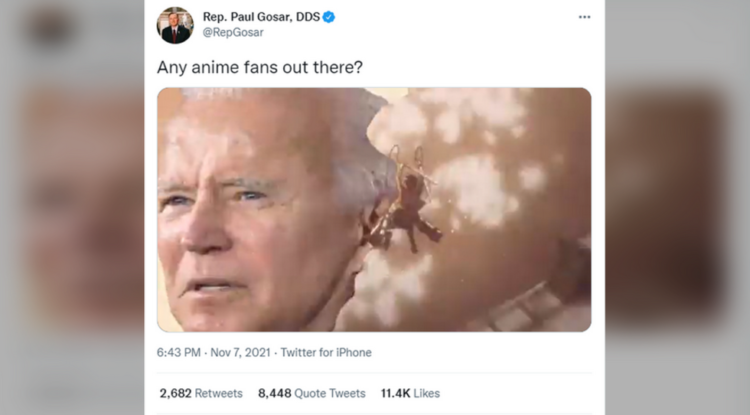The width and height of the screenshot is (750, 415).
Task: Click empty space beside the Likes count
Action: tap(517, 393)
